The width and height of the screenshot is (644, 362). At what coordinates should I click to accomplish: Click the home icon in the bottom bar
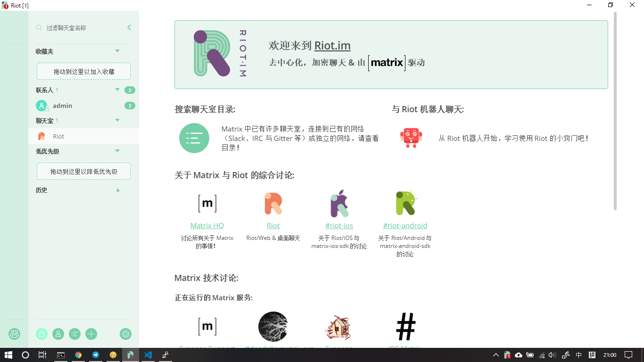41,334
